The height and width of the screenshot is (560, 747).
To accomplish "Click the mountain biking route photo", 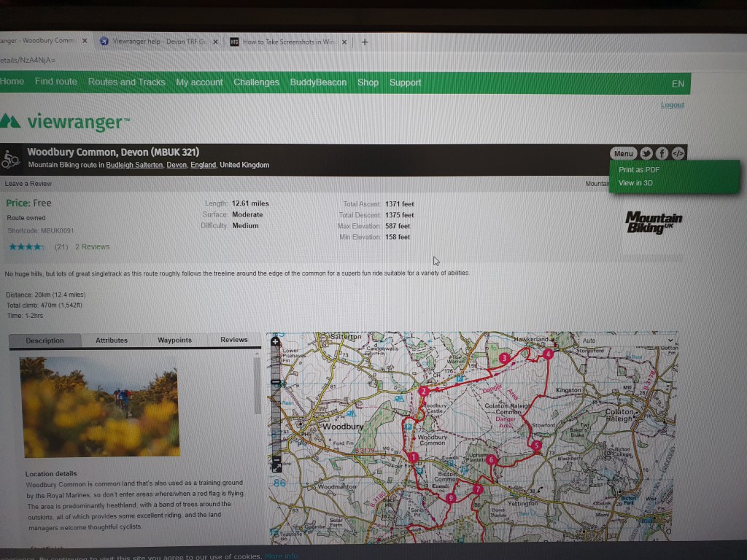I will tap(99, 406).
